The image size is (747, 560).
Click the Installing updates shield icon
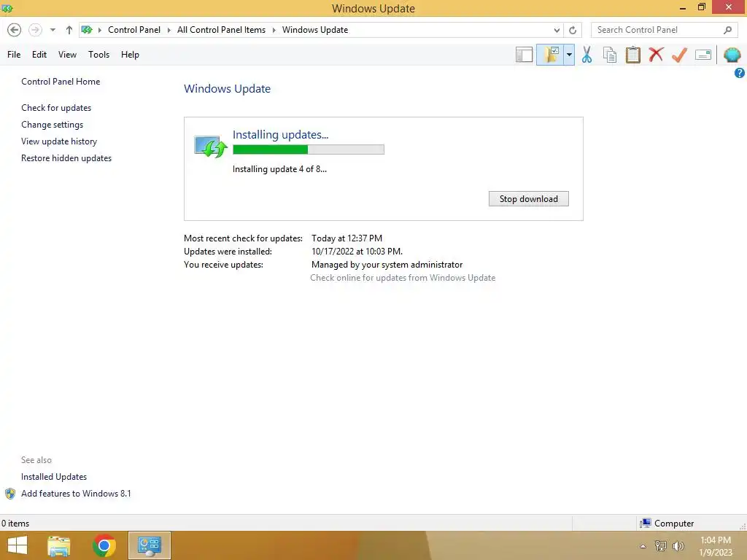(x=210, y=146)
